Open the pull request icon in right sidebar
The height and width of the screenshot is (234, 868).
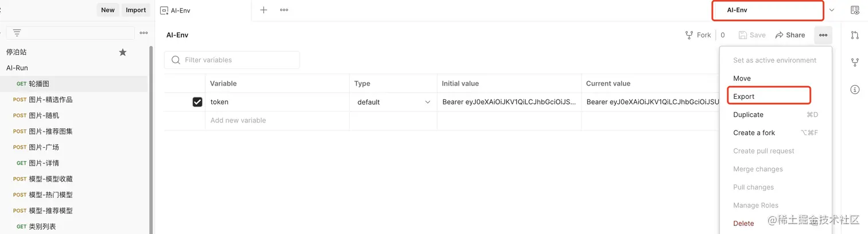855,36
